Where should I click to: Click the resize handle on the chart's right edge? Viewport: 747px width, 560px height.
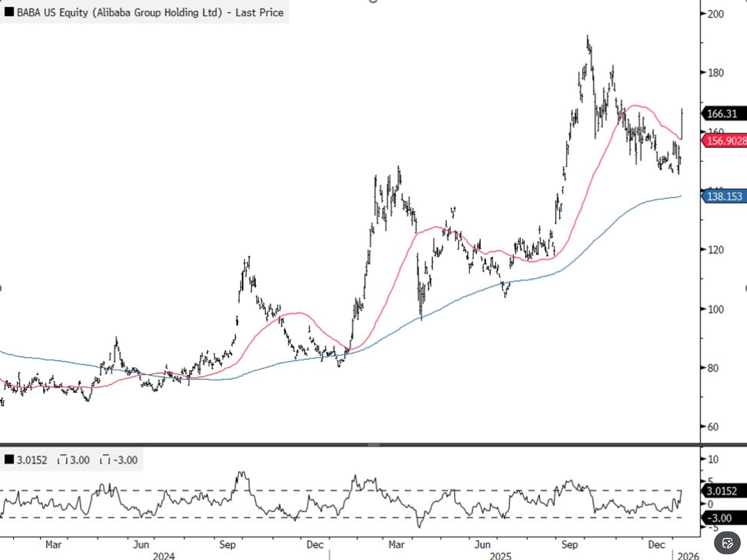coord(746,288)
